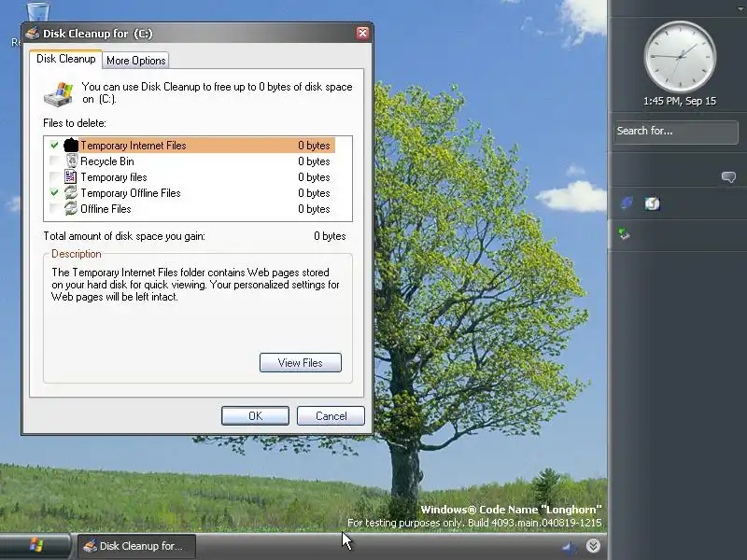Select the Temporary Offline Files label
This screenshot has width=747, height=560.
131,193
